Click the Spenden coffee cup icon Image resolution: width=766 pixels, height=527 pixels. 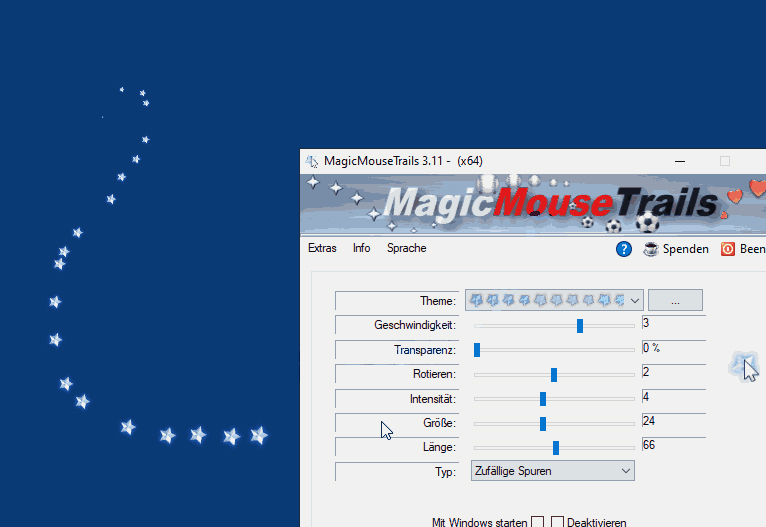point(651,249)
